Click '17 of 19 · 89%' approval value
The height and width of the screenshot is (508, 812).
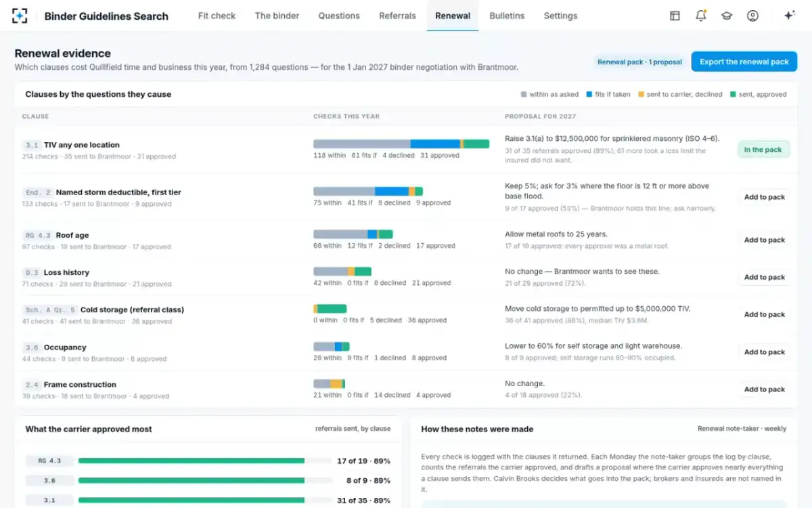pos(363,461)
